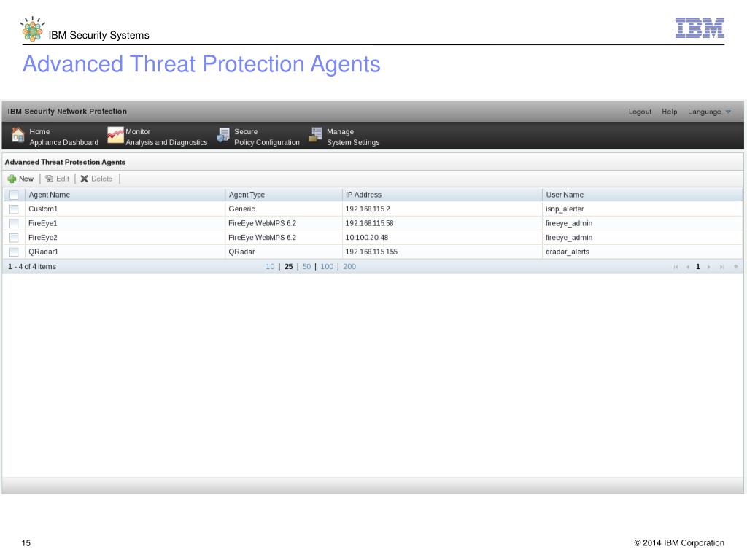Show 10 items per page
Viewport: 747px width, 560px height.
point(270,267)
